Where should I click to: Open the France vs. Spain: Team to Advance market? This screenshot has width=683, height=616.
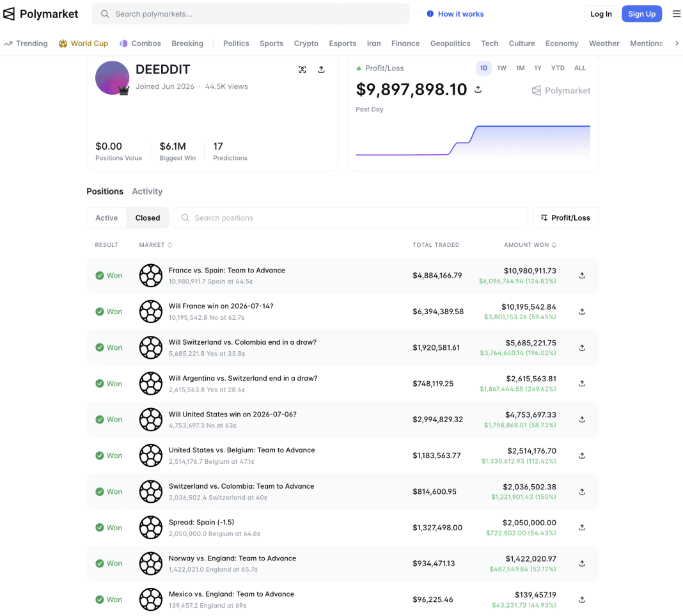pos(227,270)
